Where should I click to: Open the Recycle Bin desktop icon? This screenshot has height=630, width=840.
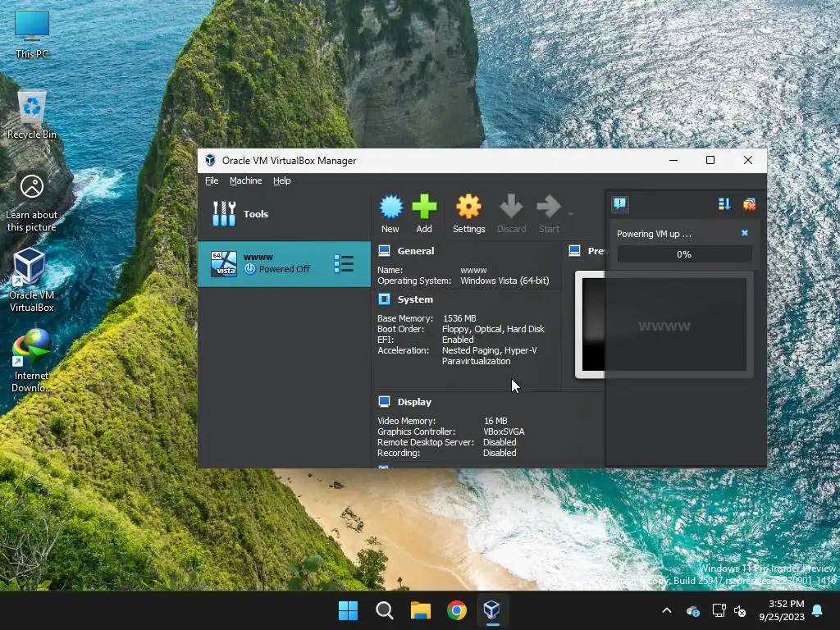[32, 115]
